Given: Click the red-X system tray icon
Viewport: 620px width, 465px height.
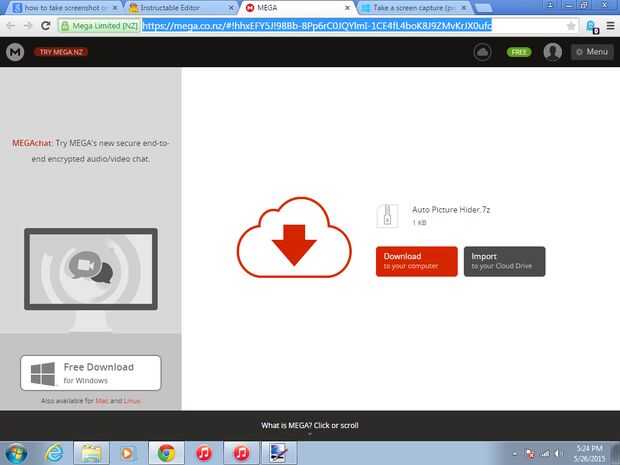Looking at the screenshot, I should click(x=531, y=453).
